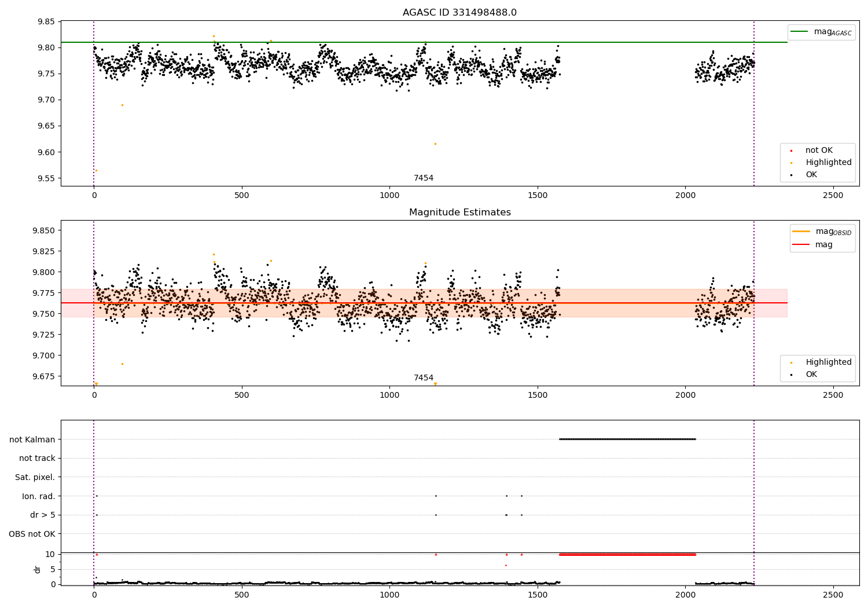Click the 'Magnitude Estimates' plot title
This screenshot has height=608, width=868.
point(459,213)
